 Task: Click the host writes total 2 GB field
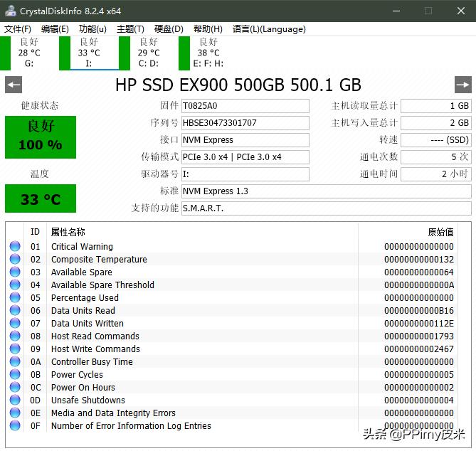[436, 123]
